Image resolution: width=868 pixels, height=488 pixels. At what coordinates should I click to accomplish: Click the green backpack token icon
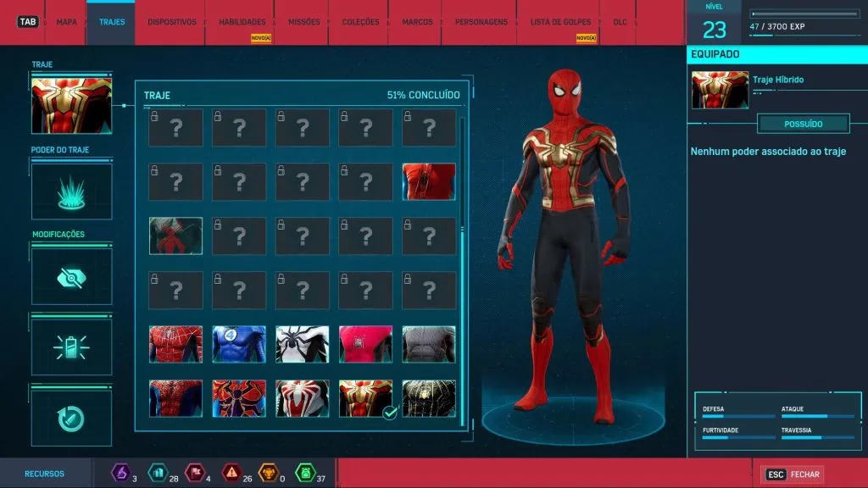click(305, 473)
